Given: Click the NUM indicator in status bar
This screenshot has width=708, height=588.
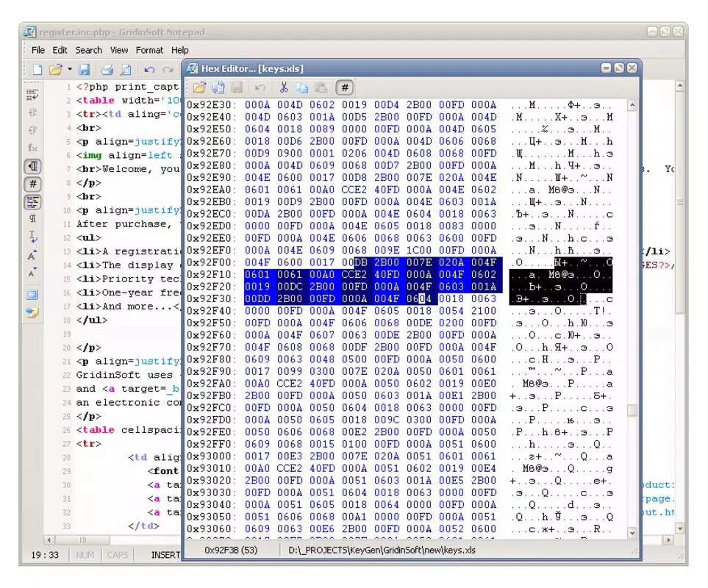Looking at the screenshot, I should (85, 555).
